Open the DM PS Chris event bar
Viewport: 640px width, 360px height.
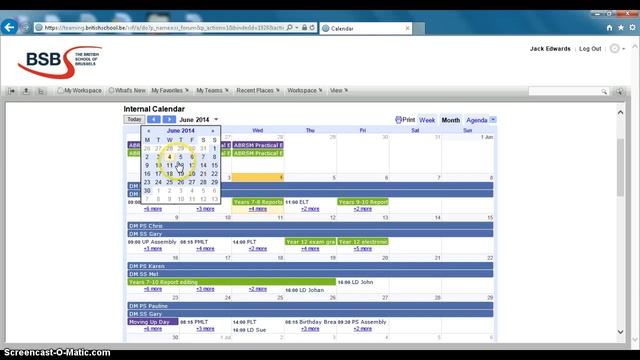[310, 226]
